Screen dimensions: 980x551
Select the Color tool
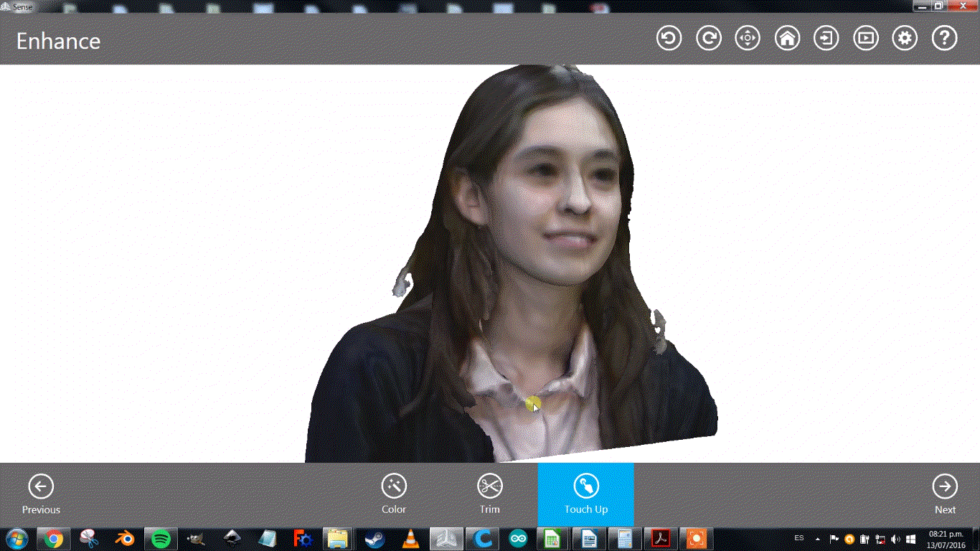[x=394, y=492]
